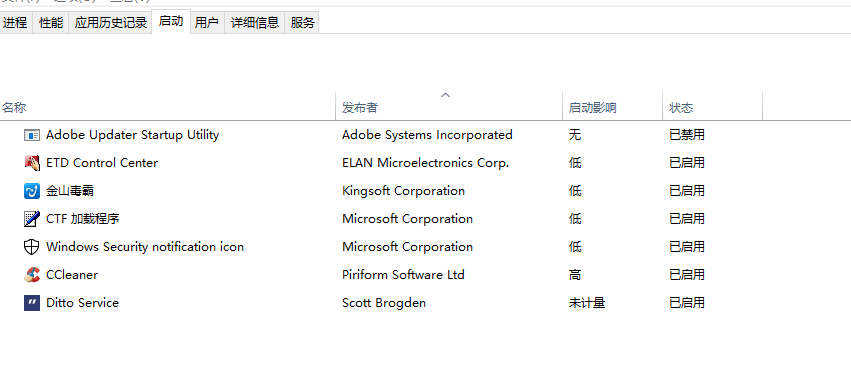Screen dimensions: 851x381
Task: Click the Ditto Service quote icon
Action: 32,303
